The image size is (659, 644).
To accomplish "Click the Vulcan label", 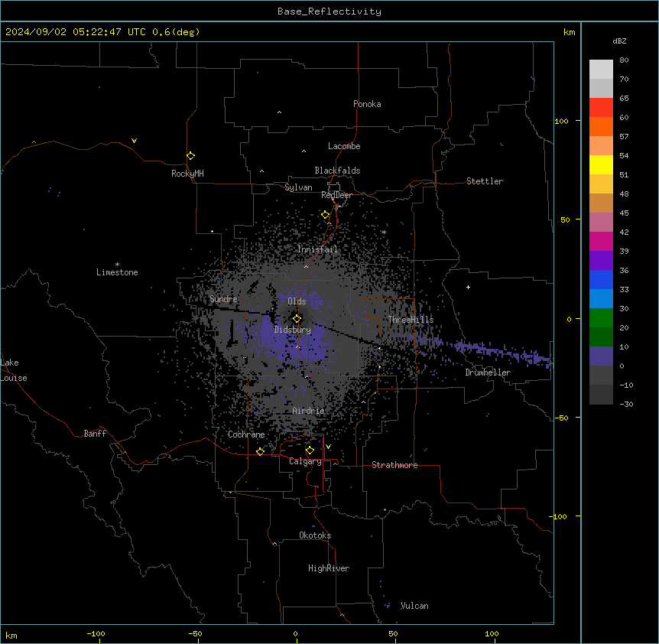I will 414,606.
